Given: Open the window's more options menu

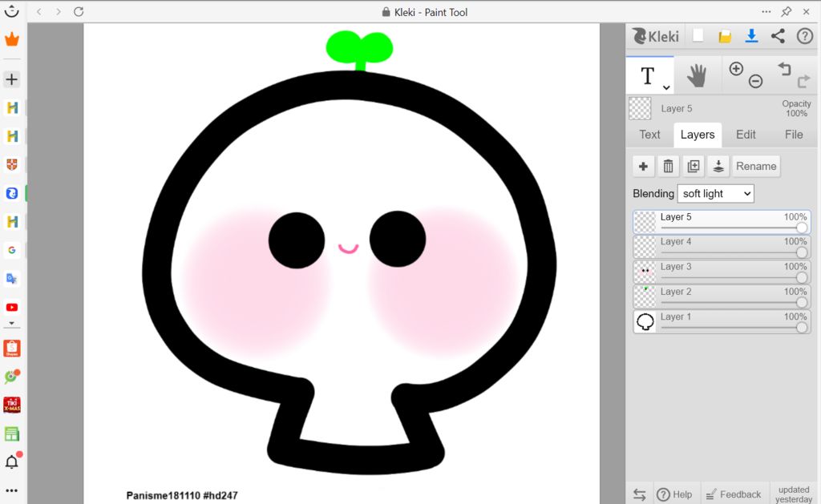Looking at the screenshot, I should pos(766,11).
